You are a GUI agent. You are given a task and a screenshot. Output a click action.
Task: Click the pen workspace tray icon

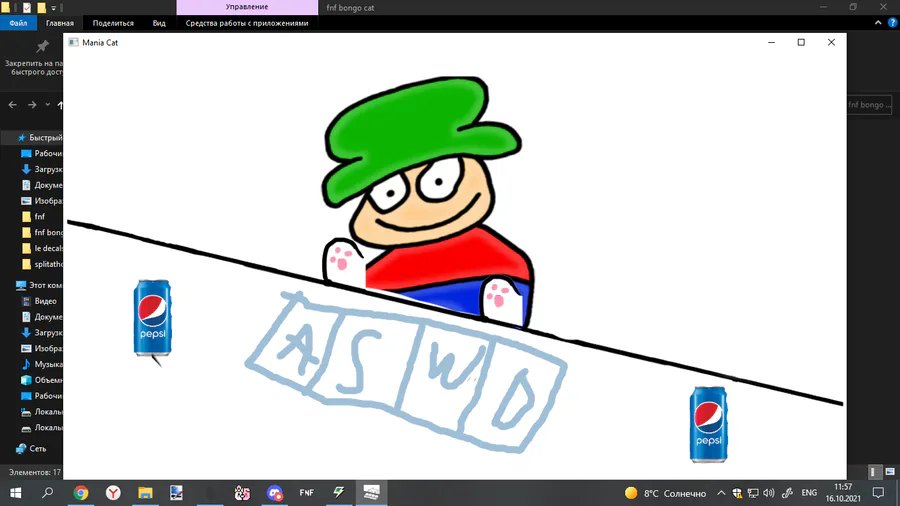(x=788, y=493)
